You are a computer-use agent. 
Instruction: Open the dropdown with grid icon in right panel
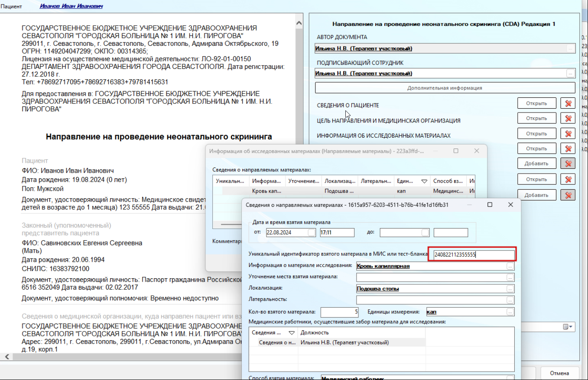coord(568,327)
